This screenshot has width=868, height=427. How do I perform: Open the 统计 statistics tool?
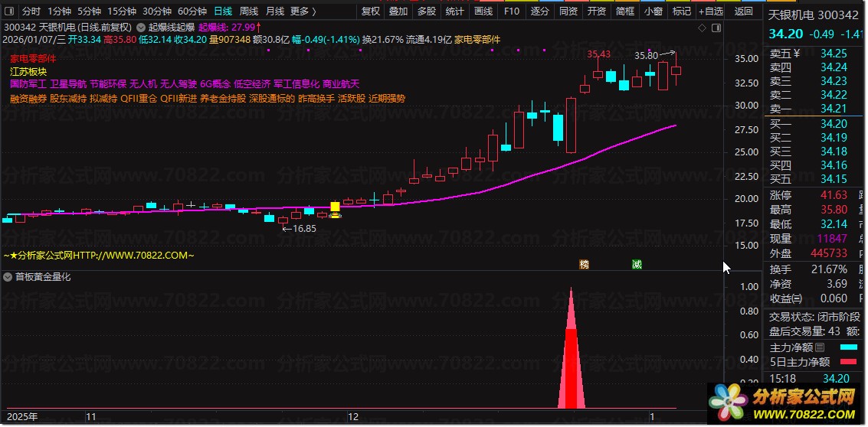point(454,11)
